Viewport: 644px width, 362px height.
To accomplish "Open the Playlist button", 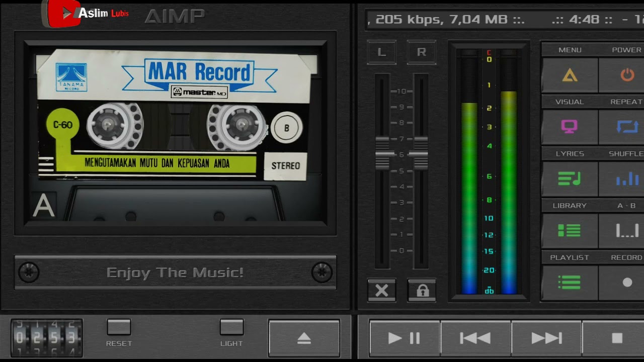I will tap(570, 283).
